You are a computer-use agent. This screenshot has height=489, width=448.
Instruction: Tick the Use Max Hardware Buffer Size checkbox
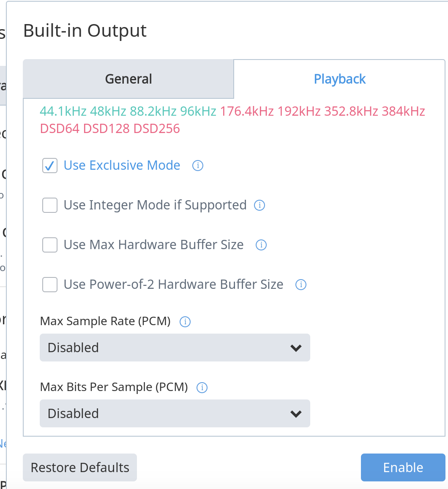[x=50, y=245]
